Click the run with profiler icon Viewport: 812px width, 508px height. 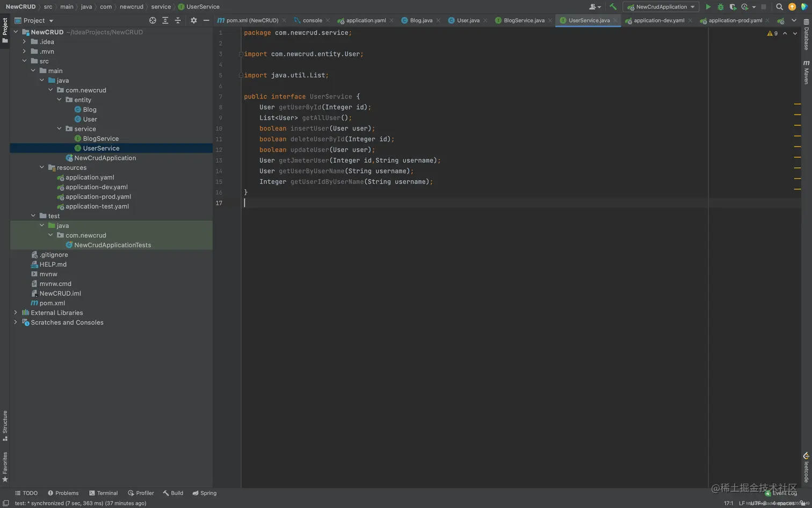click(745, 7)
